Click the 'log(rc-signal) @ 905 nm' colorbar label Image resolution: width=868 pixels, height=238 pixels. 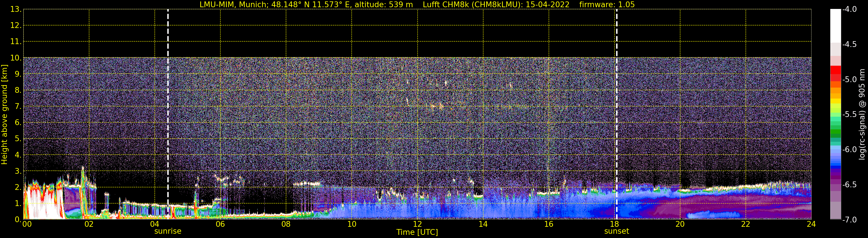coord(862,114)
